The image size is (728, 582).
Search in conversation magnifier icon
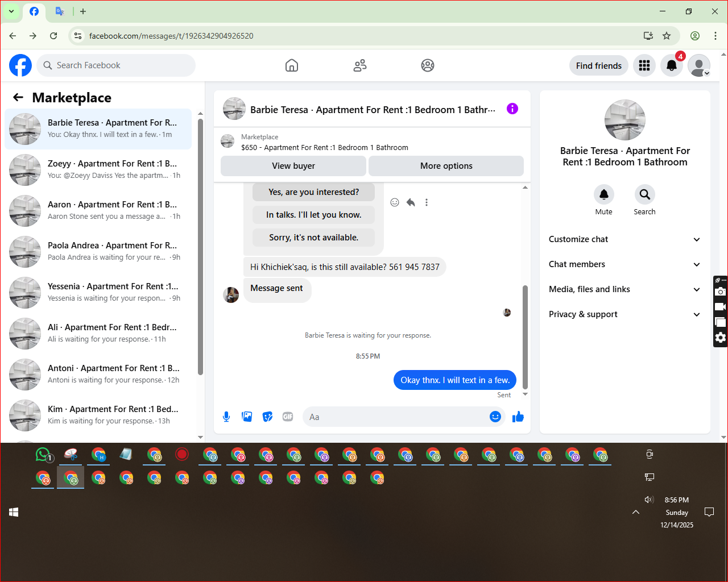click(x=644, y=194)
